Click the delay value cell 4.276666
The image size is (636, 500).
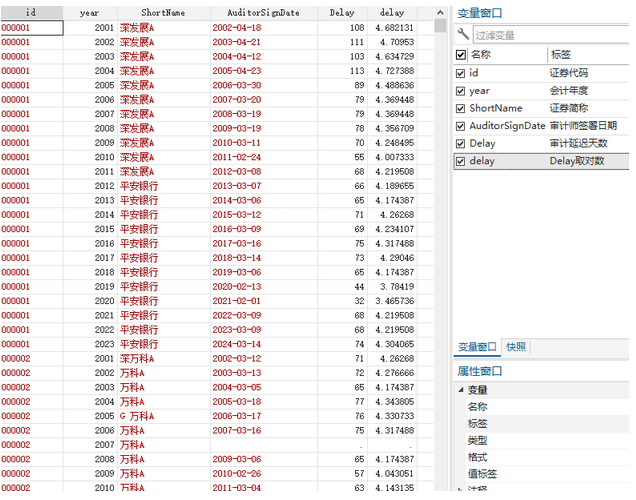click(x=392, y=373)
